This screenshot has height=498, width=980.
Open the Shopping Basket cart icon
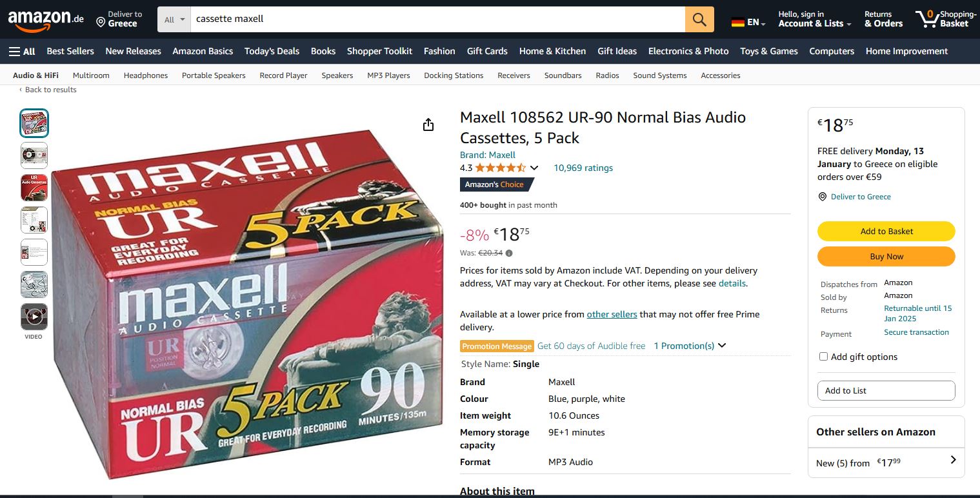coord(928,19)
